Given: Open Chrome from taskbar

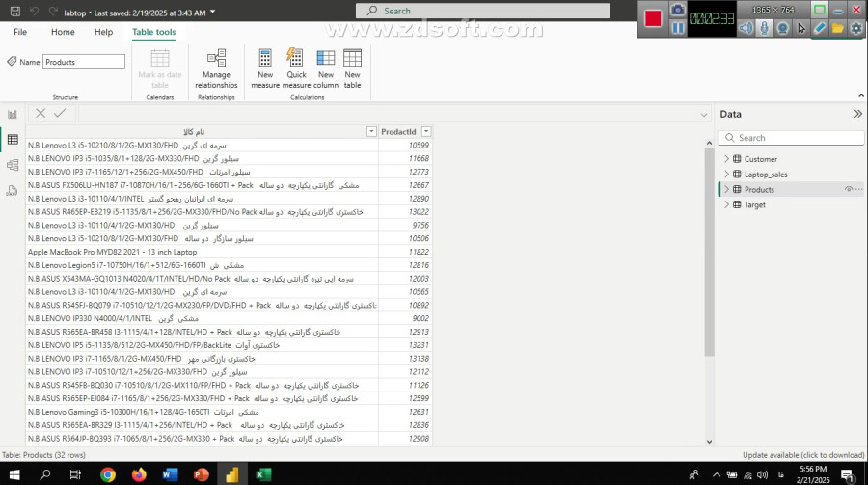Looking at the screenshot, I should tap(107, 474).
